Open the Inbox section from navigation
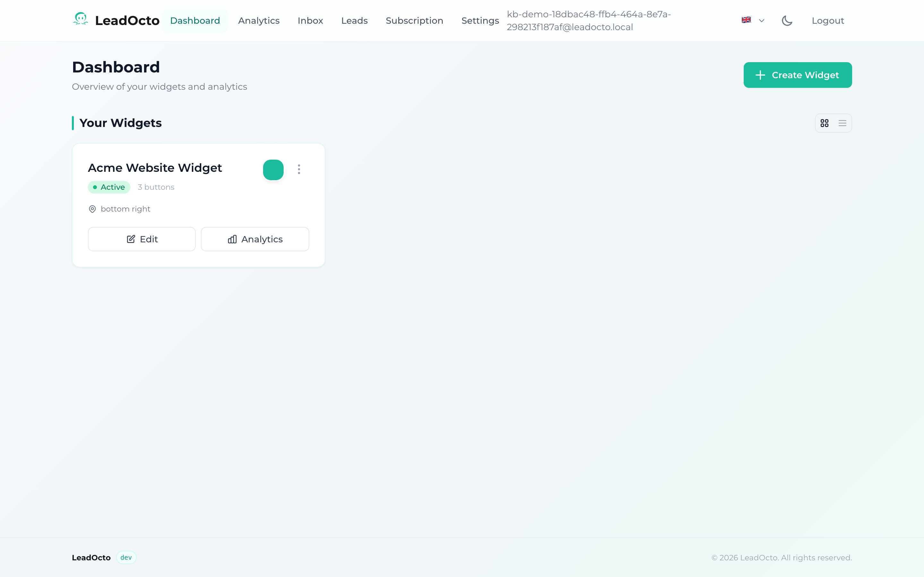924x577 pixels. click(310, 21)
